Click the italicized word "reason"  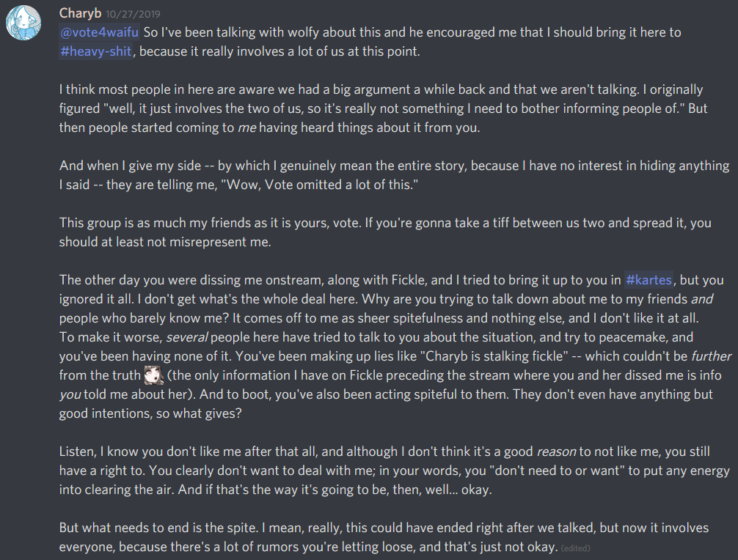(558, 452)
